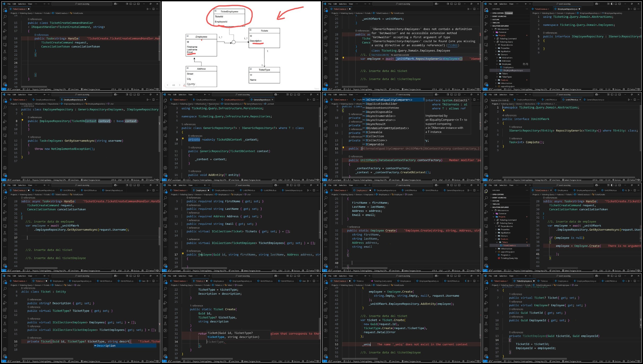Click the Explorer icon showing 'Explorer (Ctrl+Shift+E)' tooltip
Image resolution: width=643 pixels, height=364 pixels.
(486, 100)
